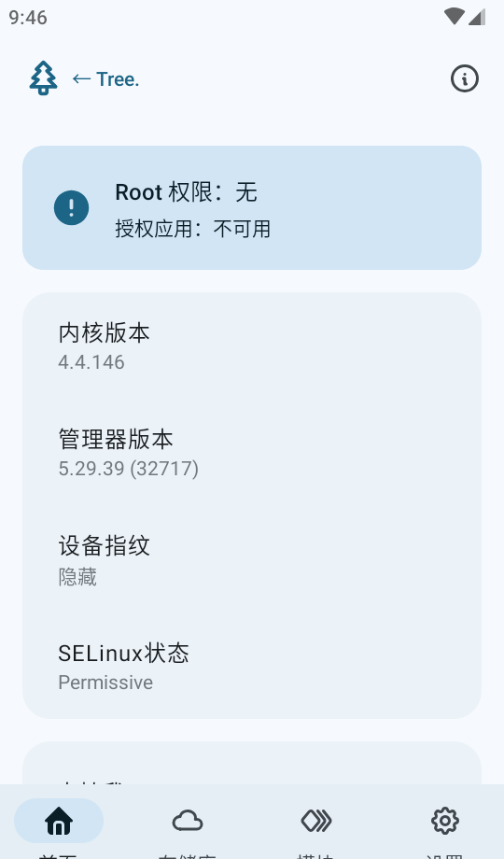Select the 内核版本 row
The height and width of the screenshot is (859, 504).
(x=252, y=346)
